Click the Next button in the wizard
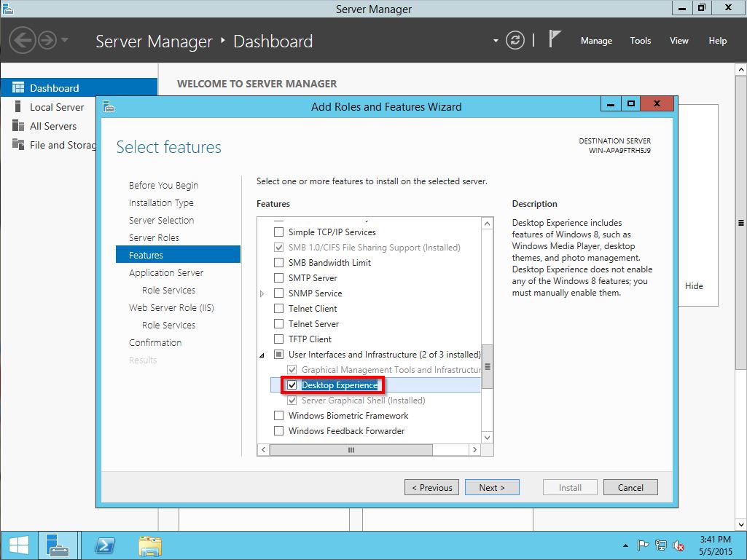Image resolution: width=747 pixels, height=560 pixels. 492,487
